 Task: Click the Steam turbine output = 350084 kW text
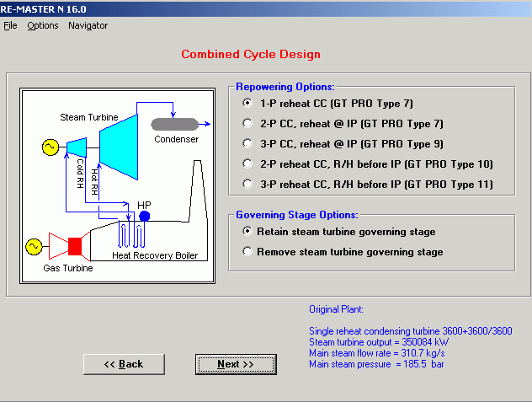tap(379, 342)
